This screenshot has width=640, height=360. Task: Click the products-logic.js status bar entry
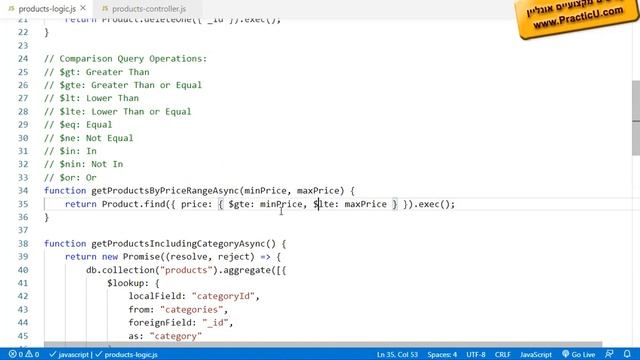127,354
